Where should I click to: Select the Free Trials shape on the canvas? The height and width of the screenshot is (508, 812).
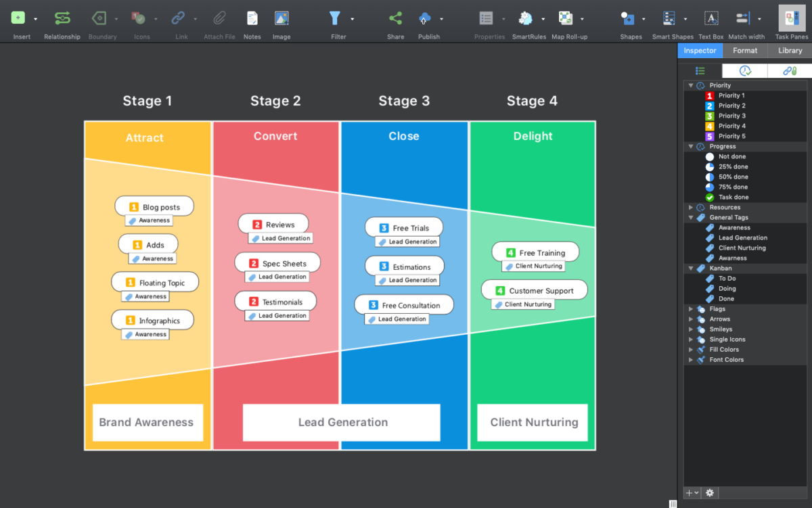pyautogui.click(x=404, y=227)
